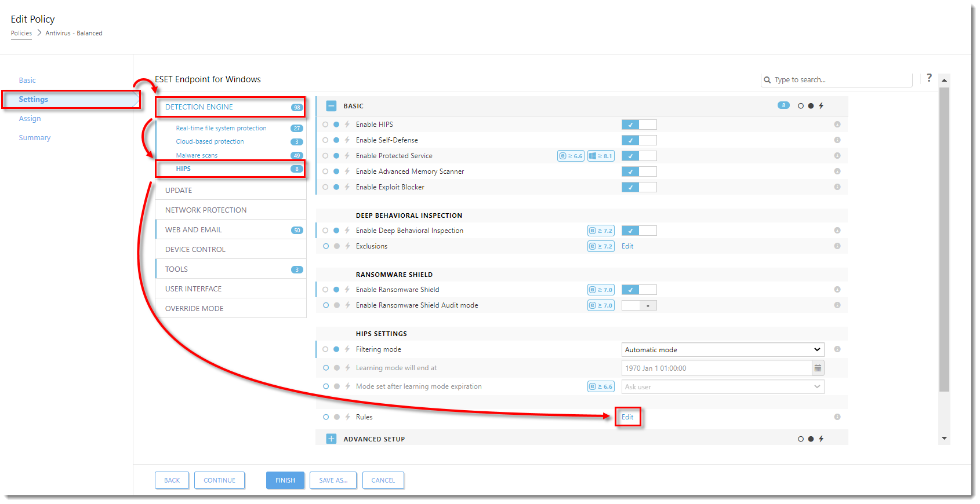Viewport: 980px width, 504px height.
Task: Collapse the BASIC section
Action: click(331, 106)
